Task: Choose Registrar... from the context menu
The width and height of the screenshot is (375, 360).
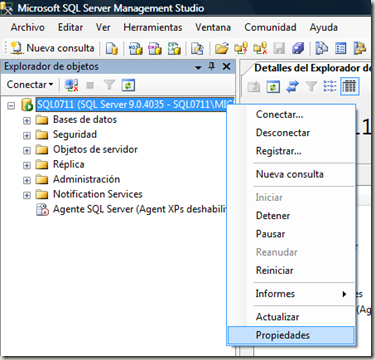Action: tap(291, 151)
